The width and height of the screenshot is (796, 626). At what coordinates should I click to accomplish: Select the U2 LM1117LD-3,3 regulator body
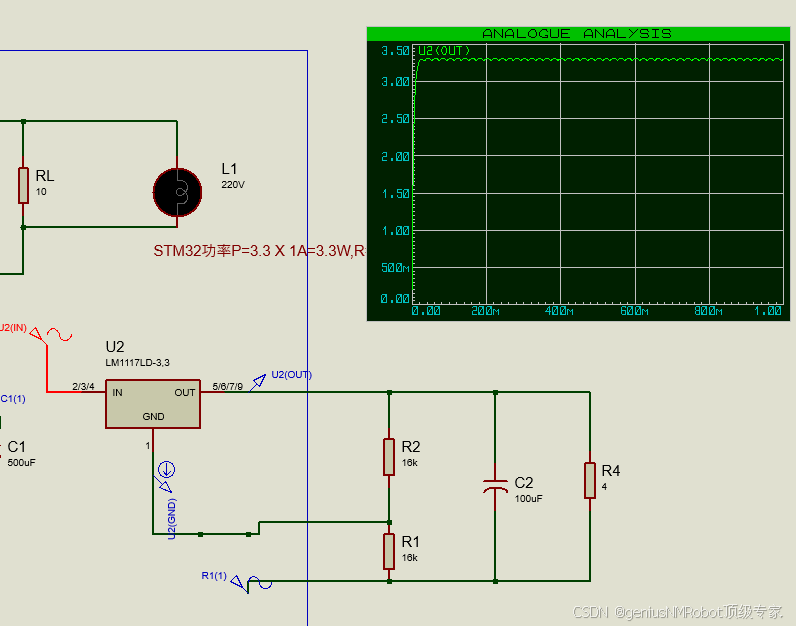tap(153, 404)
